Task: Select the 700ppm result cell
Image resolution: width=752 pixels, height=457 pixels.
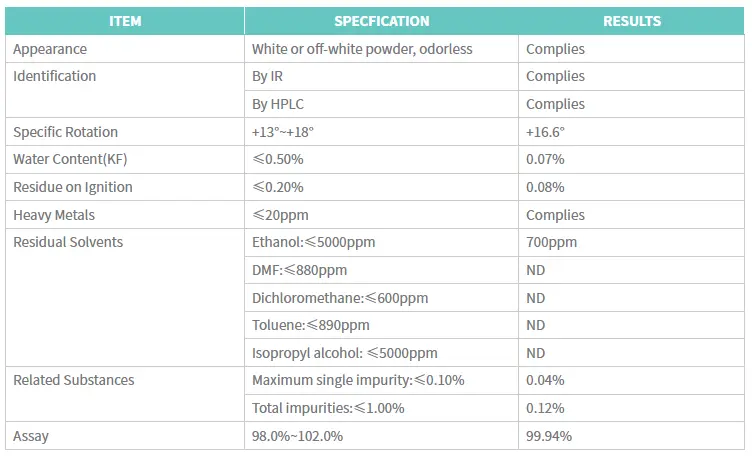Action: pos(551,242)
